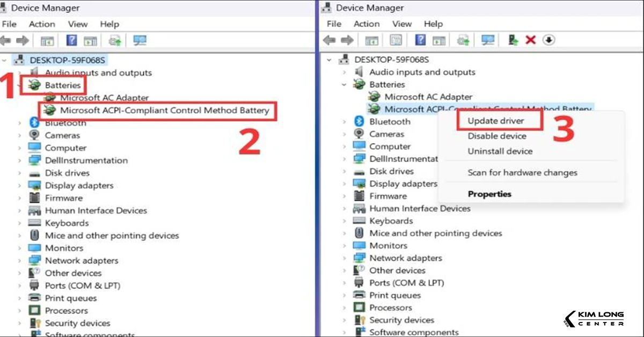644x337 pixels.
Task: Click scan for hardware changes monitor icon in left toolbar
Action: click(140, 41)
